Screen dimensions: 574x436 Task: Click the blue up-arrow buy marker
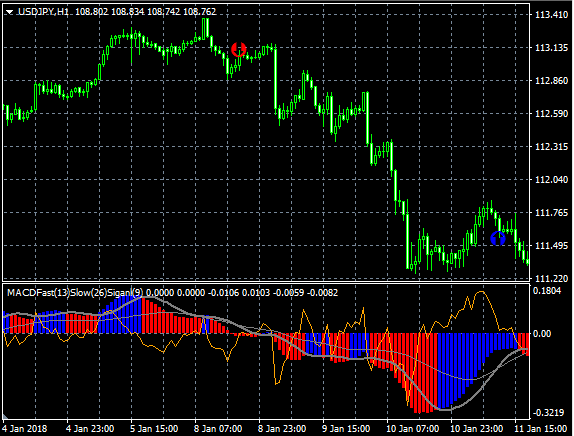pyautogui.click(x=498, y=238)
